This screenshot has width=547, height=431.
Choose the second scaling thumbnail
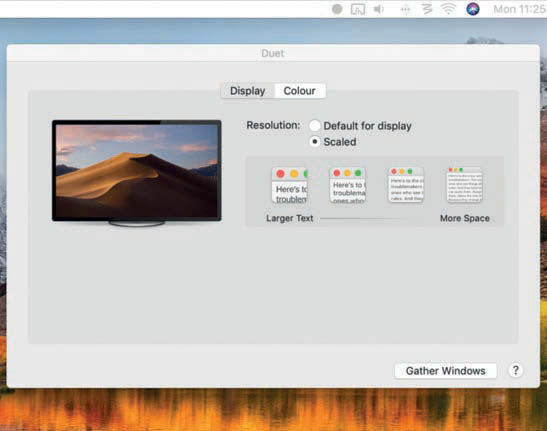[x=348, y=185]
